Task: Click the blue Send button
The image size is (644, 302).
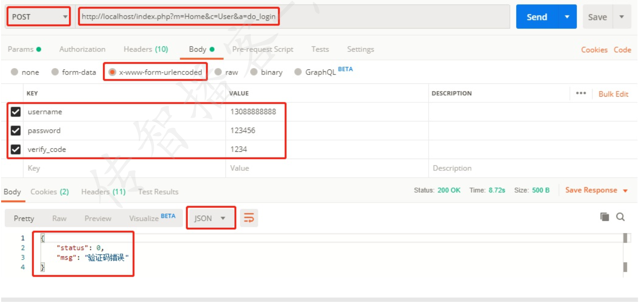Action: tap(537, 17)
